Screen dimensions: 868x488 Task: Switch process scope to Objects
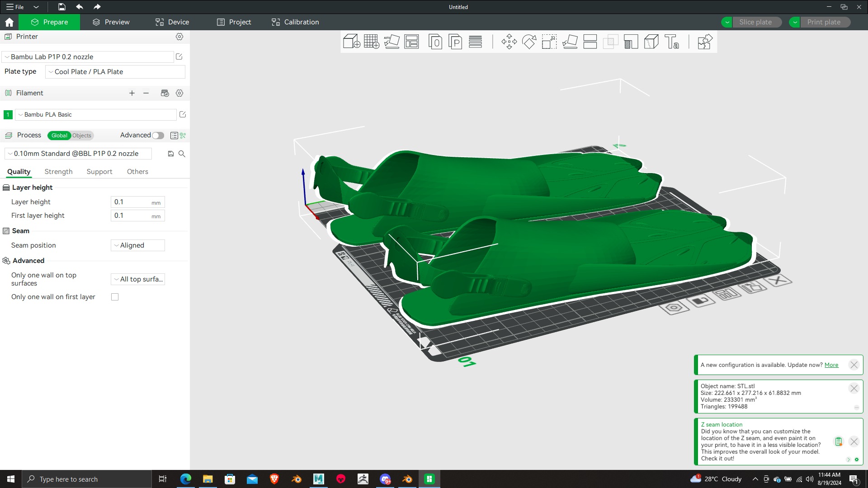(x=82, y=136)
